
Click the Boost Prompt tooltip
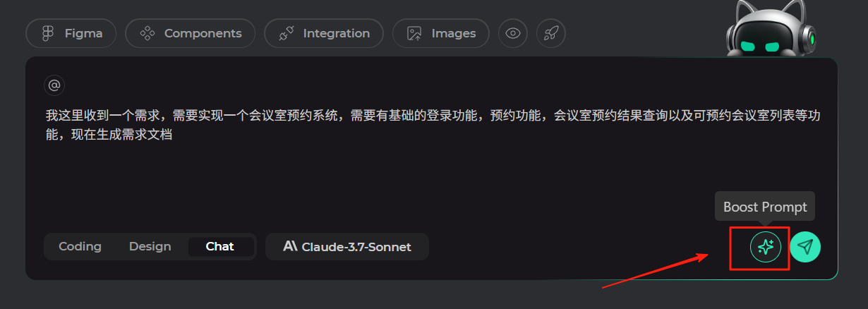765,207
